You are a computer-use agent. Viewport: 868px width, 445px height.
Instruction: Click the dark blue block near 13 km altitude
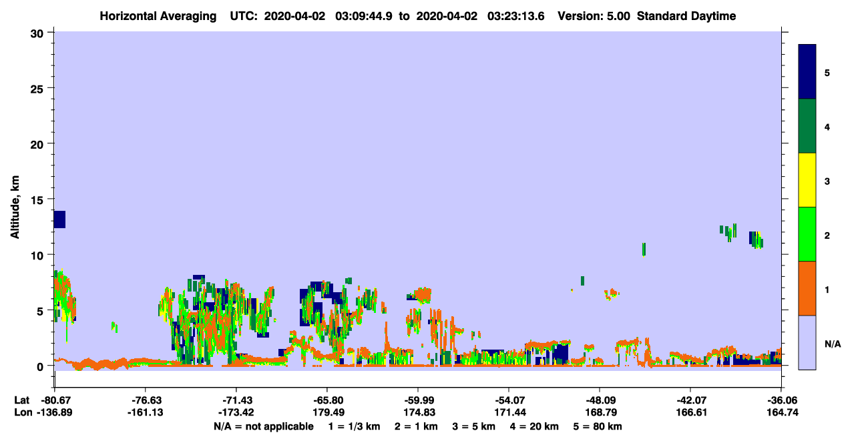59,219
